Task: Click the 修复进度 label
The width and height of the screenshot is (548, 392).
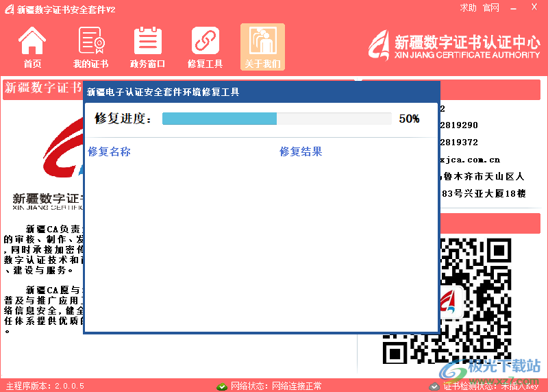Action: [x=123, y=119]
